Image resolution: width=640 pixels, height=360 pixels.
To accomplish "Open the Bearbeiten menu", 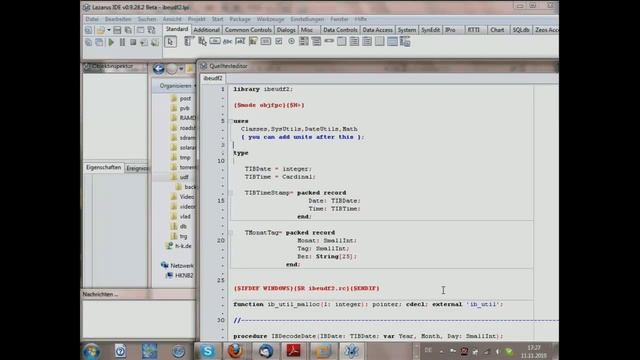I will (x=118, y=19).
